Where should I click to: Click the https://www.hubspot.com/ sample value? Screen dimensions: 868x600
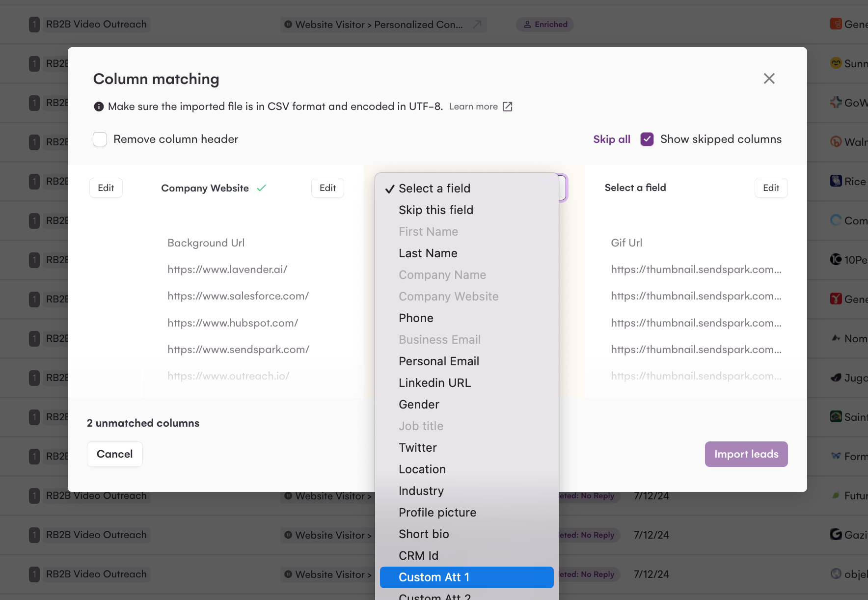click(233, 323)
